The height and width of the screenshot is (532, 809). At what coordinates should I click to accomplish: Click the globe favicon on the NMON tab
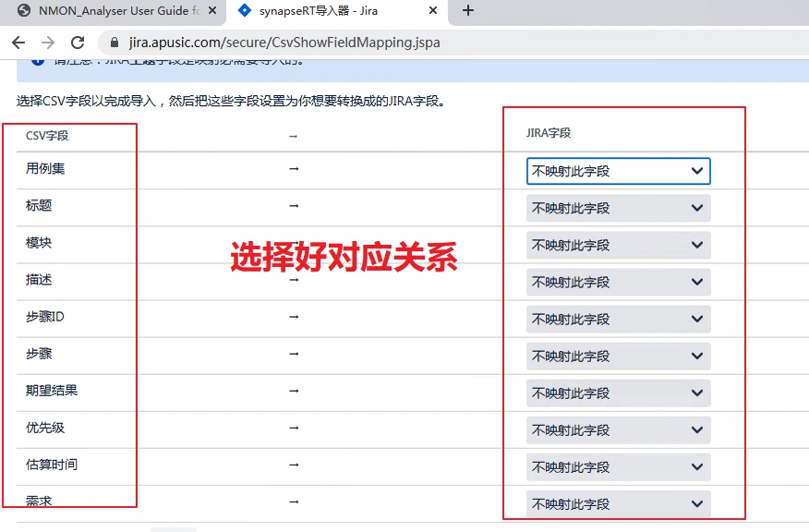pos(24,10)
